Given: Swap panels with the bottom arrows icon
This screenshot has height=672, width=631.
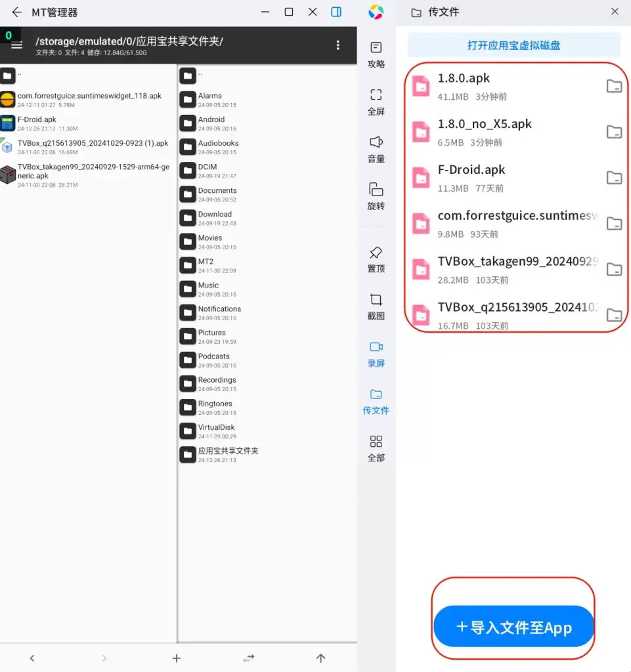Looking at the screenshot, I should [x=249, y=658].
